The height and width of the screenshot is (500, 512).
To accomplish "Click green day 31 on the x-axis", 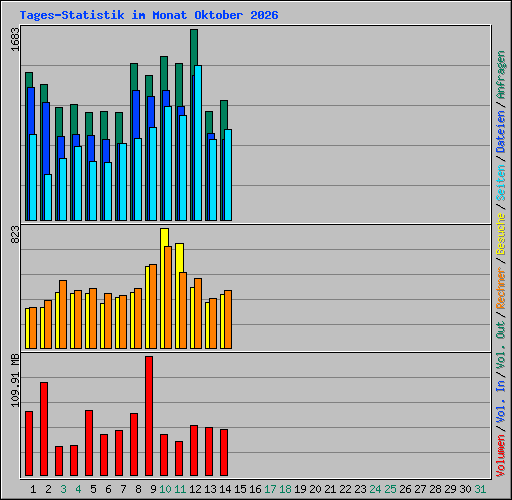I will pyautogui.click(x=481, y=489).
